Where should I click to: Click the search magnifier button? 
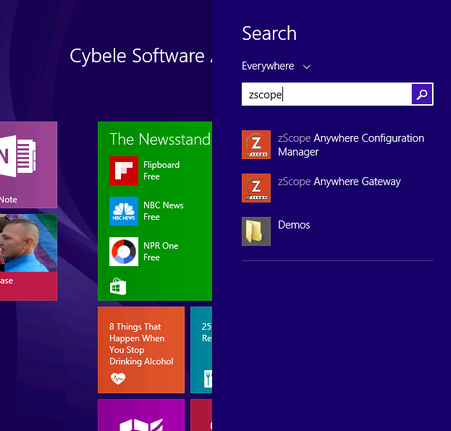tap(422, 94)
